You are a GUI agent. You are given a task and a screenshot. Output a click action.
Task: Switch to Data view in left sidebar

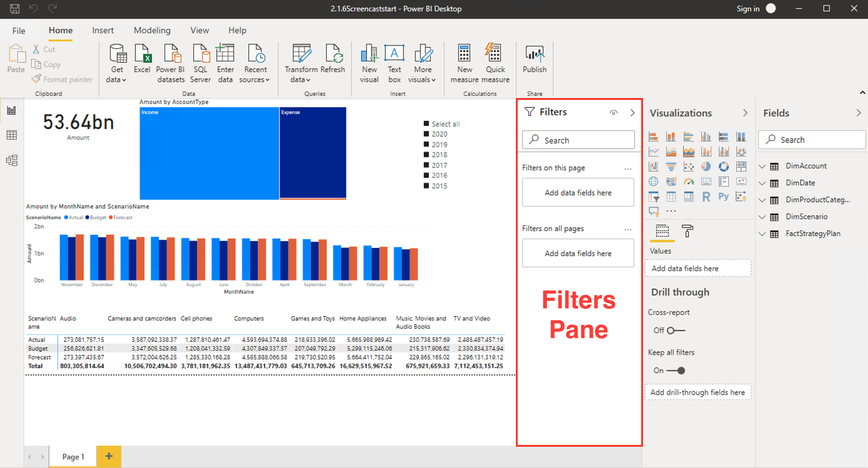tap(12, 135)
